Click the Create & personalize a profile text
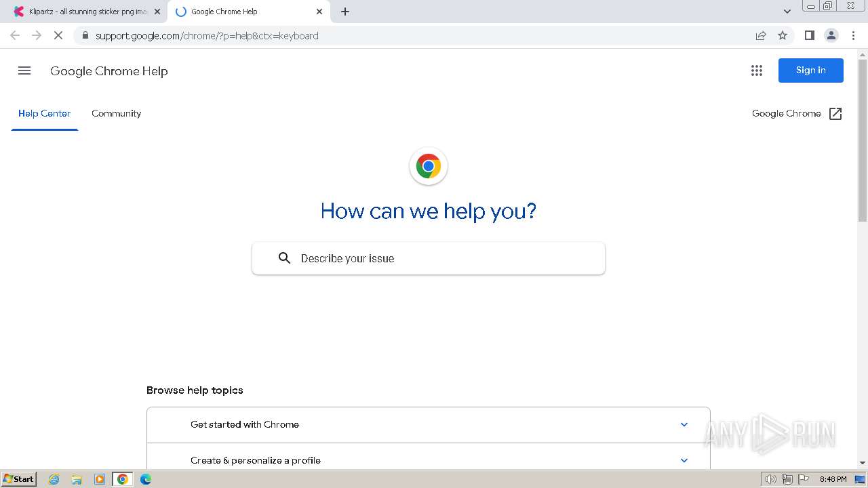This screenshot has width=868, height=488. click(256, 460)
